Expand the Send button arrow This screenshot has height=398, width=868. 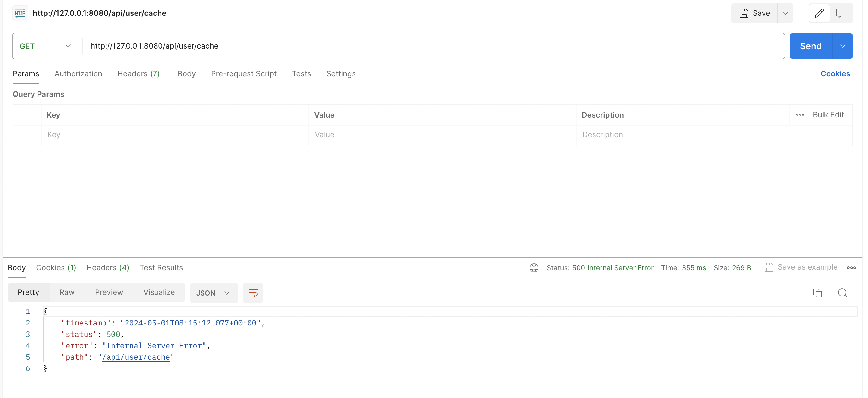pos(842,46)
